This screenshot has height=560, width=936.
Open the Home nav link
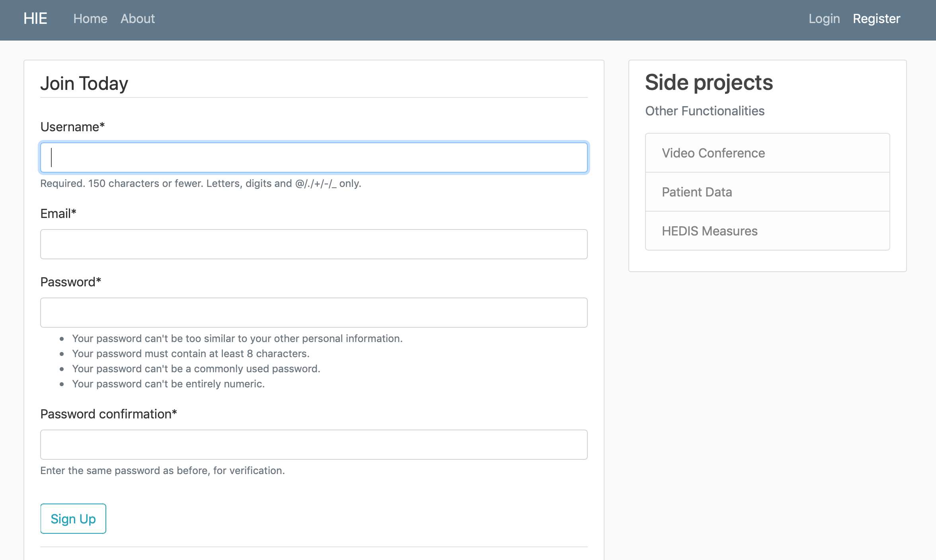[x=90, y=19]
